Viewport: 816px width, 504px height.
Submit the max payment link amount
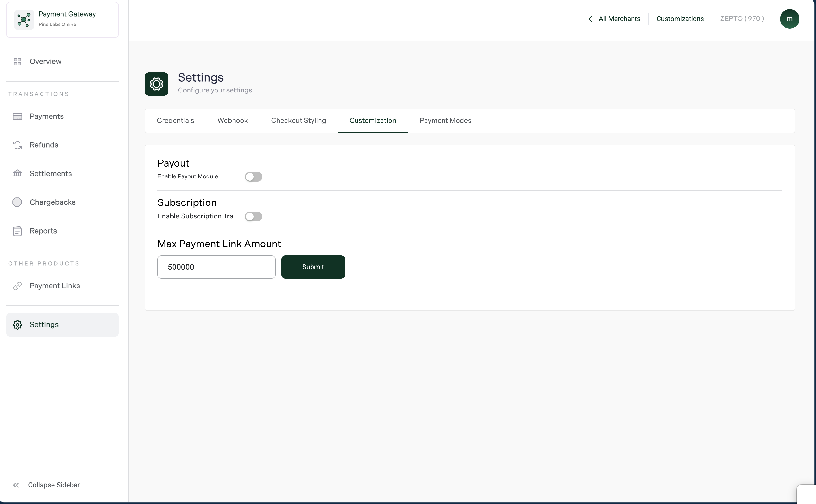[x=313, y=267]
